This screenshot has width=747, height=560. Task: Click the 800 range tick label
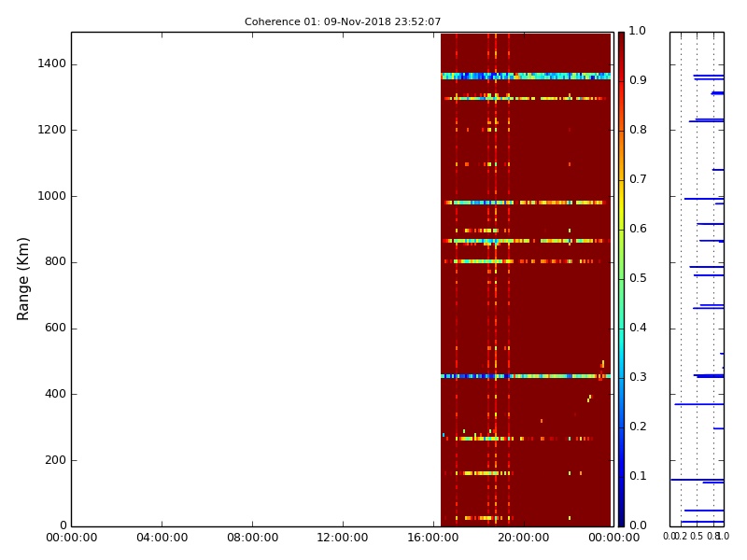[x=55, y=261]
